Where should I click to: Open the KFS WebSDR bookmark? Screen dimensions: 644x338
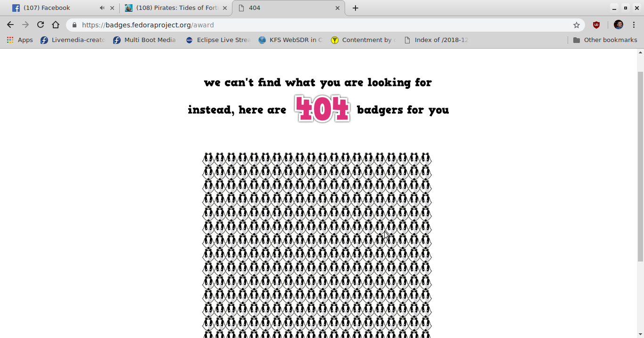tap(290, 40)
